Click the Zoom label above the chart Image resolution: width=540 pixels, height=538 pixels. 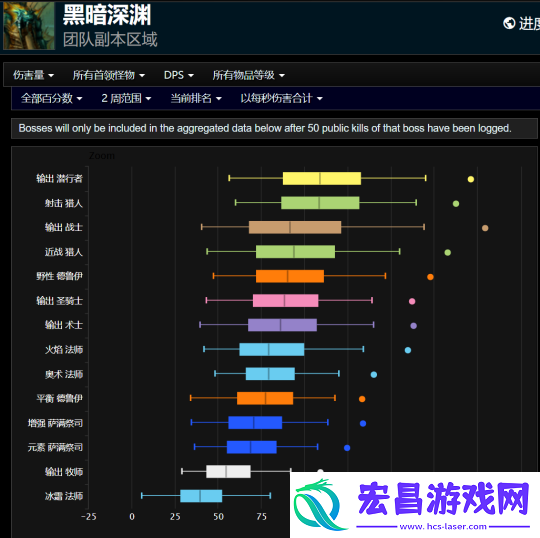pyautogui.click(x=102, y=156)
